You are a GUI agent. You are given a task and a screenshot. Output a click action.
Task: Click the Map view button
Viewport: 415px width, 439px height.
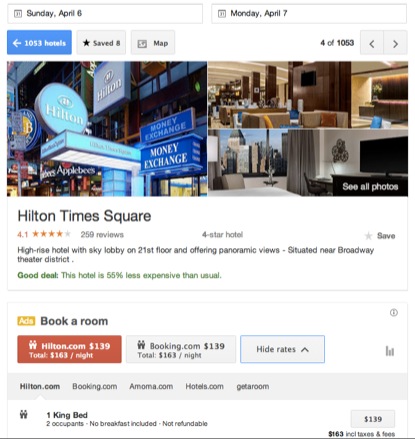pyautogui.click(x=153, y=43)
